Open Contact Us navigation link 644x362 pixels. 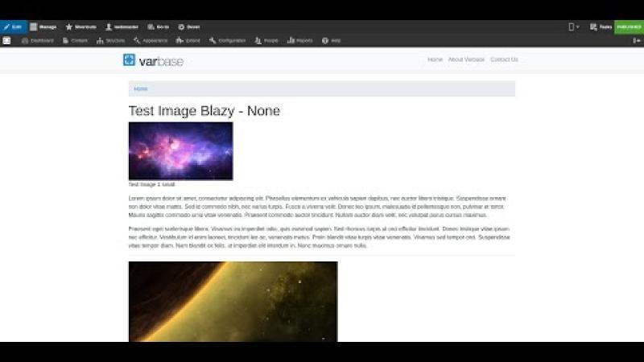click(504, 60)
